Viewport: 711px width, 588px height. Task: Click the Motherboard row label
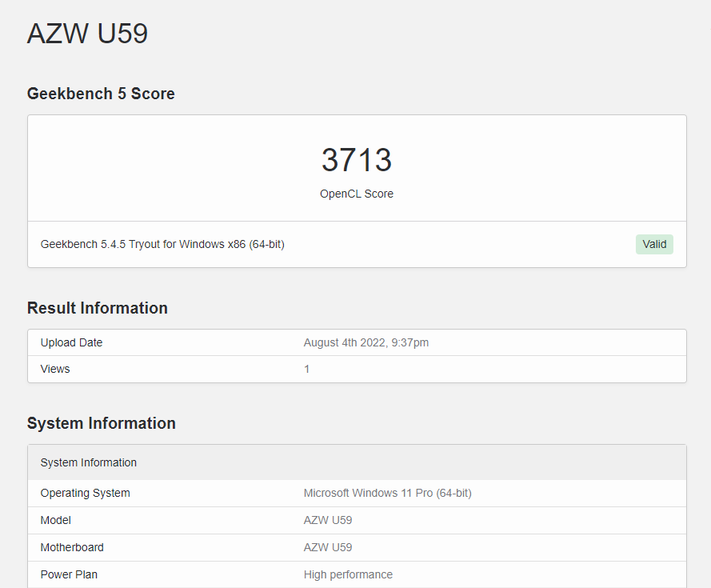tap(72, 547)
